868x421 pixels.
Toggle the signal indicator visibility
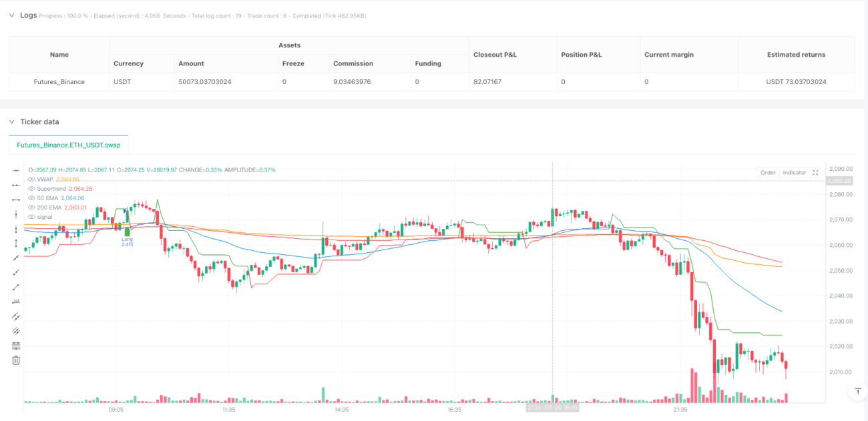(31, 217)
